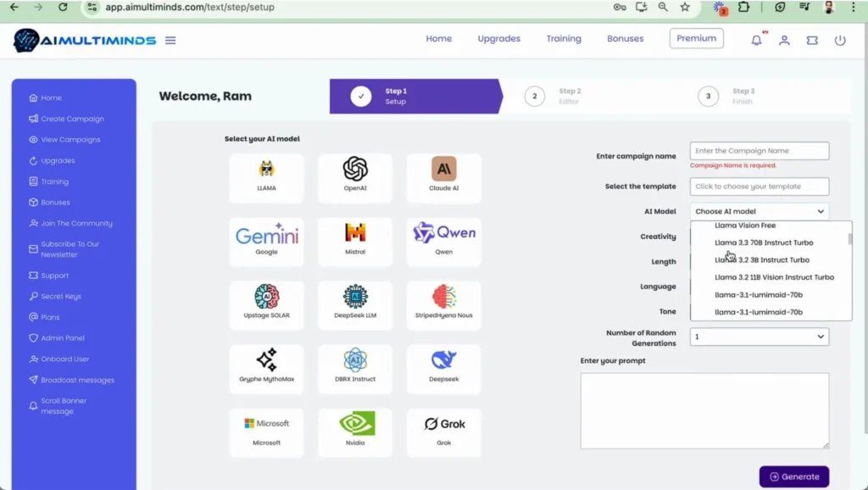
Task: Open browser extensions puzzle icon
Action: (x=744, y=7)
